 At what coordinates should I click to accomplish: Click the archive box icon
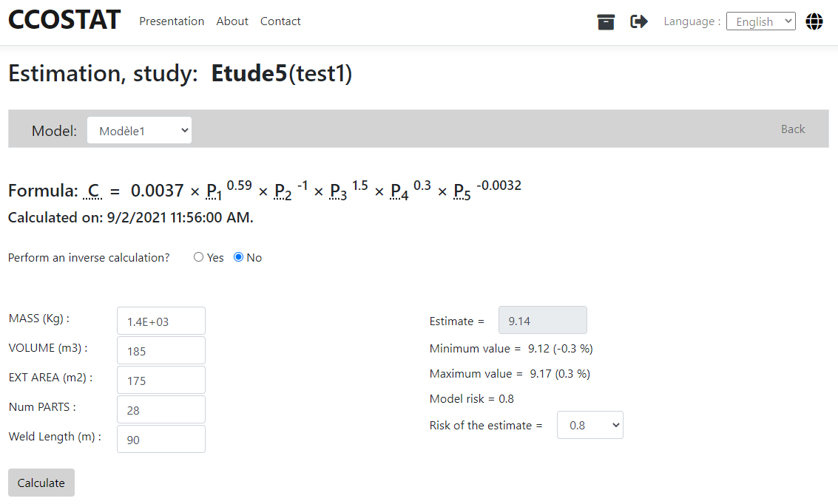coord(606,22)
